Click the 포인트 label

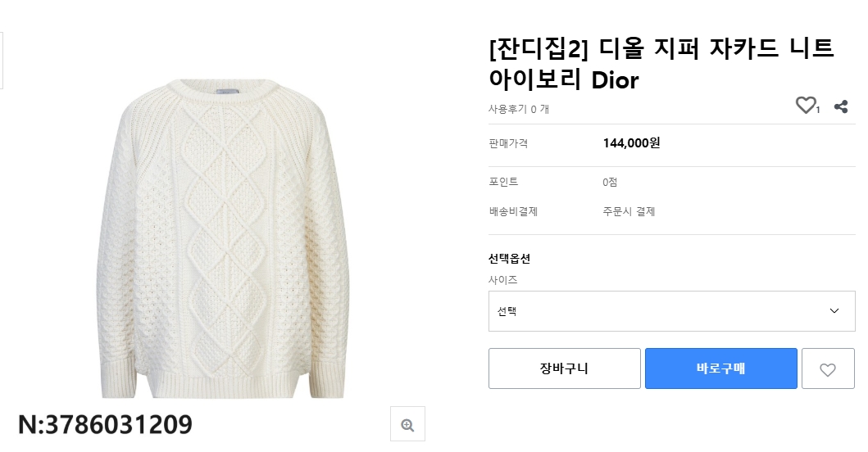503,182
